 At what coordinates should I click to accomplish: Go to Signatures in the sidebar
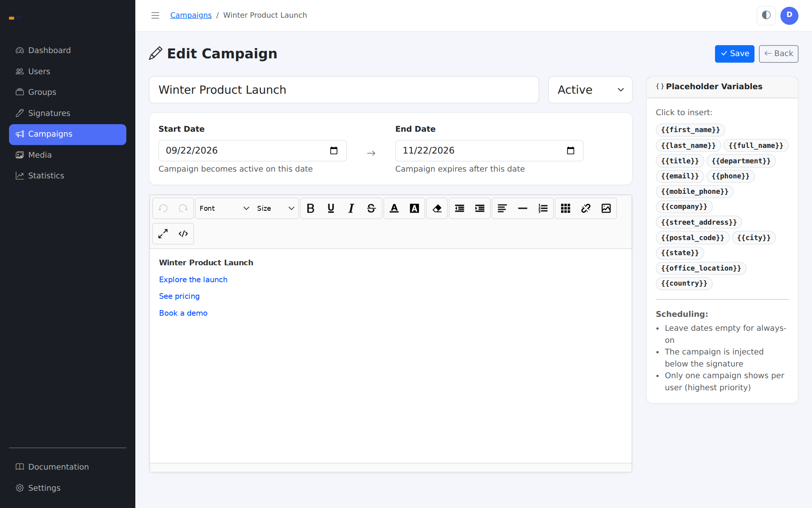pyautogui.click(x=68, y=113)
